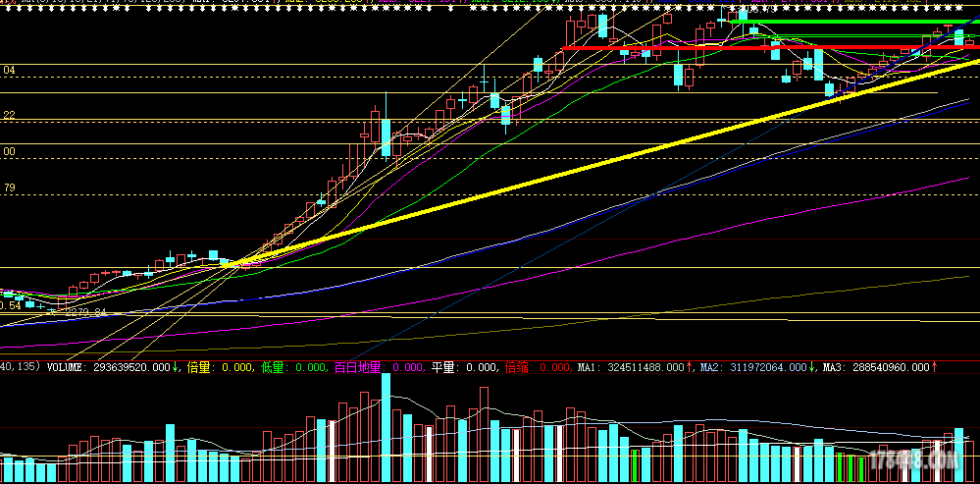
Task: Select the MA2: 311972064.000 volume average label
Action: coord(753,367)
